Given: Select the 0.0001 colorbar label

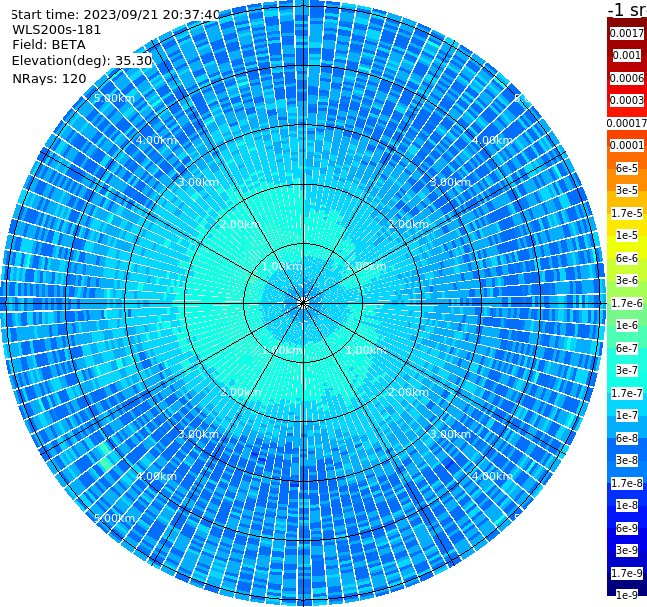Looking at the screenshot, I should (x=627, y=145).
